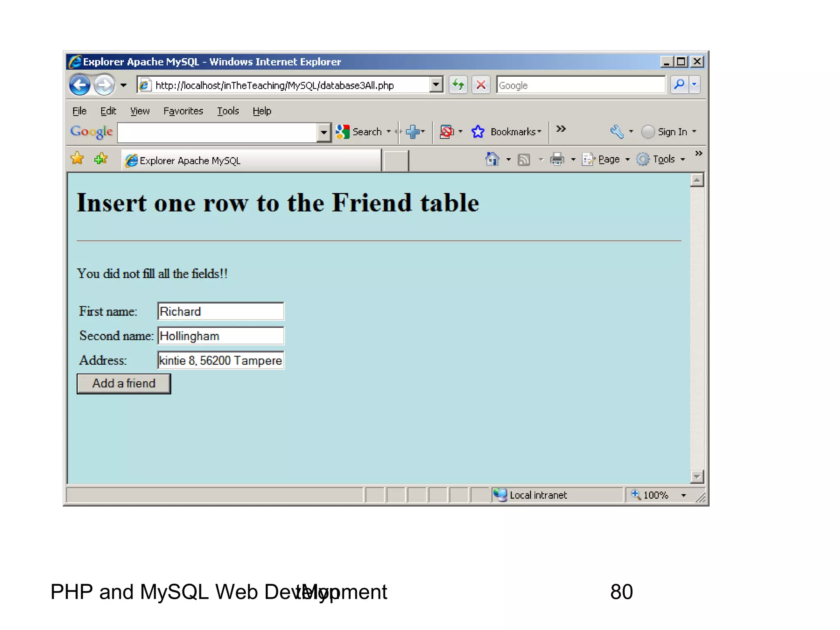Click the scrollbar up arrow
Image resolution: width=840 pixels, height=630 pixels.
[x=697, y=180]
